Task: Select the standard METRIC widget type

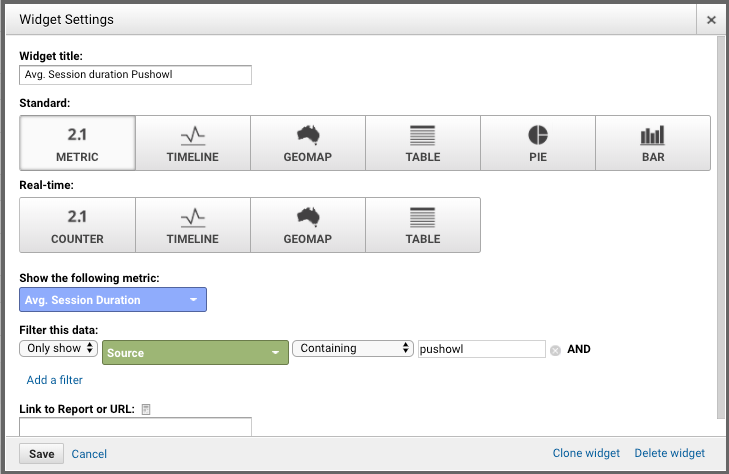Action: coord(78,143)
